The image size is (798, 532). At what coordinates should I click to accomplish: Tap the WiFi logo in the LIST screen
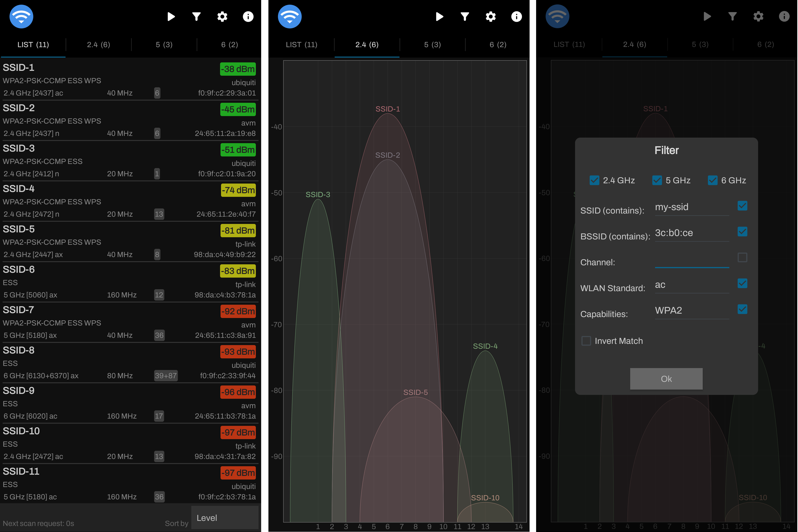(21, 17)
